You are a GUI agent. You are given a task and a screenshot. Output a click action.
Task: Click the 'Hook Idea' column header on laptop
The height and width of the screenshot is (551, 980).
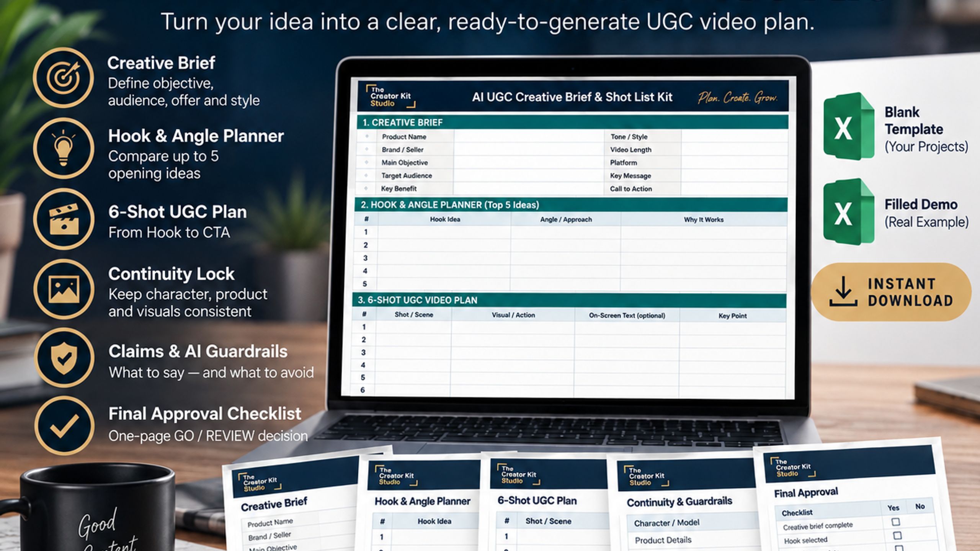(445, 219)
